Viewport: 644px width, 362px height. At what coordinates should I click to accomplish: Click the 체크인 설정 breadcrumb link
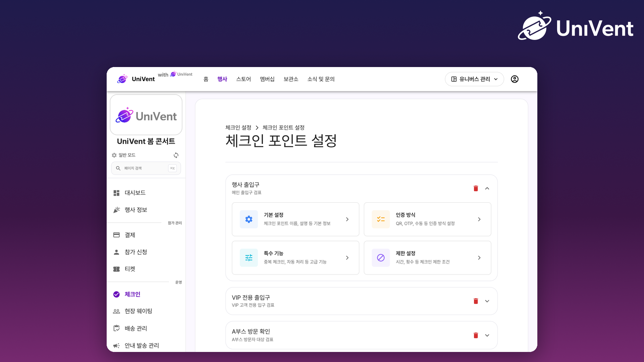[238, 128]
